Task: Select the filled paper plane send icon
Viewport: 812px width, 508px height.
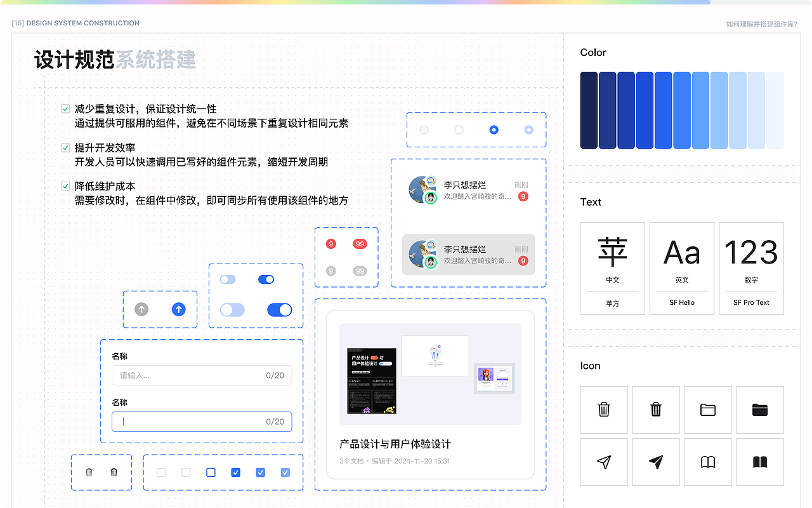Action: (x=655, y=462)
